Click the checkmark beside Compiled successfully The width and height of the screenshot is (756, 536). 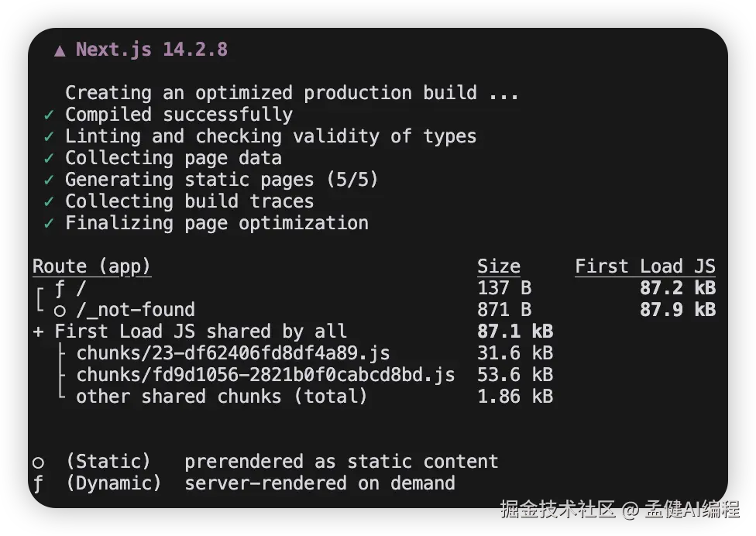pyautogui.click(x=49, y=115)
